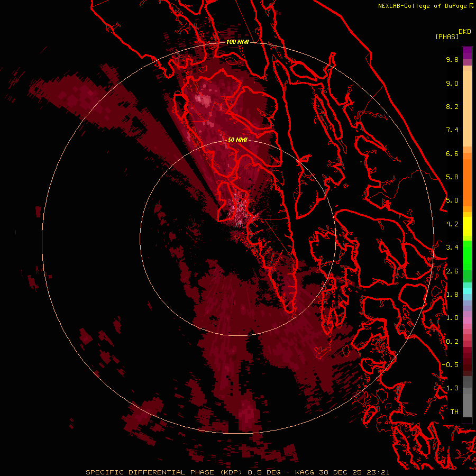Click the 9.0 scale value
This screenshot has height=476, width=476.
coord(452,83)
